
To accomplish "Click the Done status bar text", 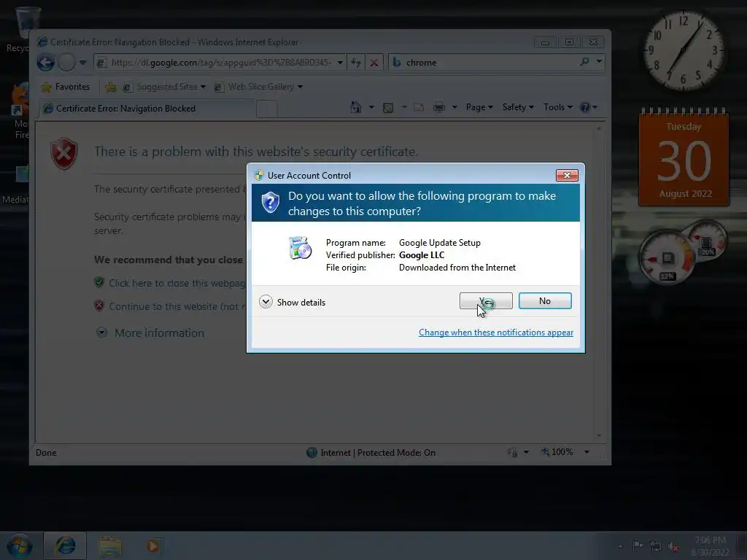I will [x=46, y=453].
